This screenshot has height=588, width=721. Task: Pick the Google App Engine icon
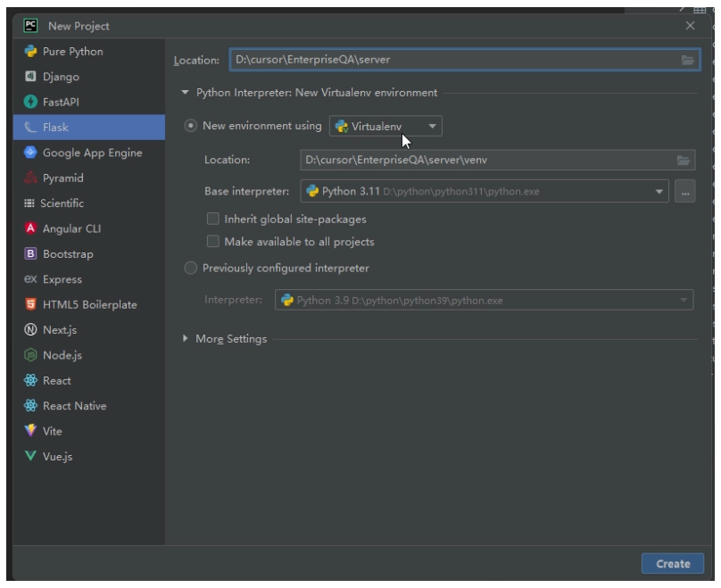(30, 153)
